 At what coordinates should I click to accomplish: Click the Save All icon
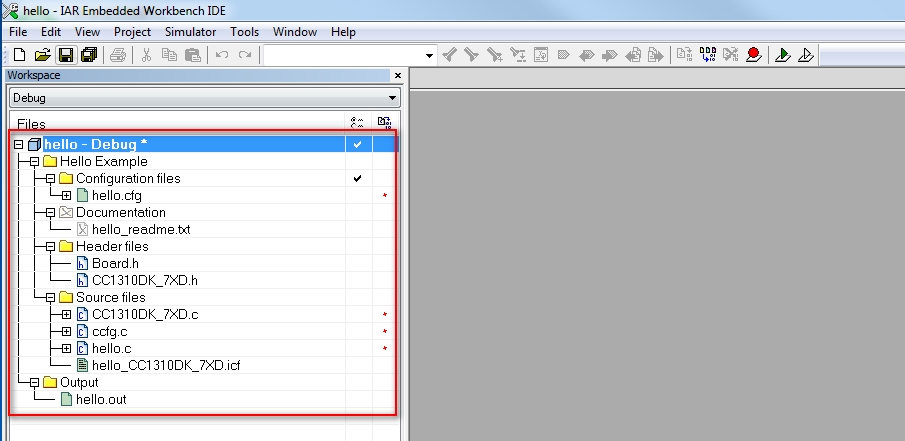89,55
